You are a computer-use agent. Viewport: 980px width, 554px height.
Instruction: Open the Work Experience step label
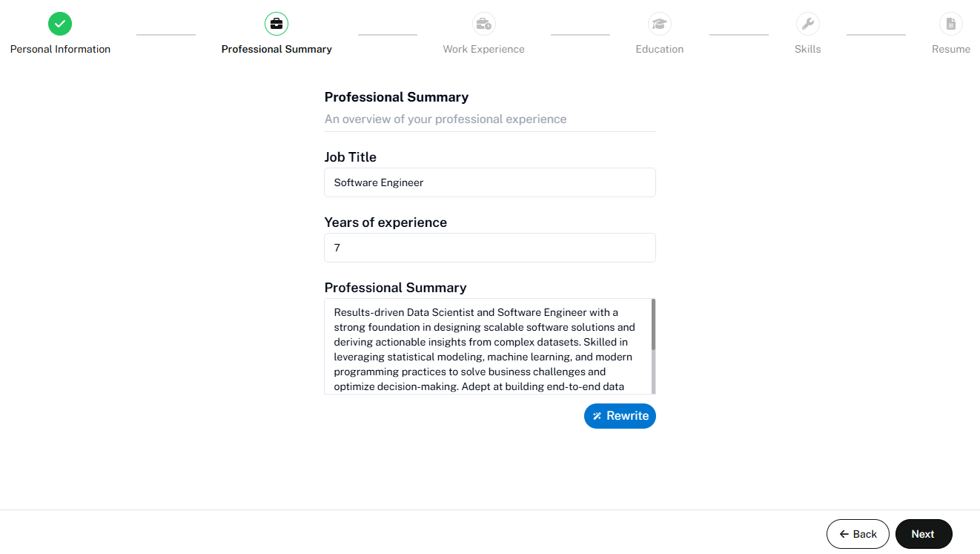click(x=483, y=49)
